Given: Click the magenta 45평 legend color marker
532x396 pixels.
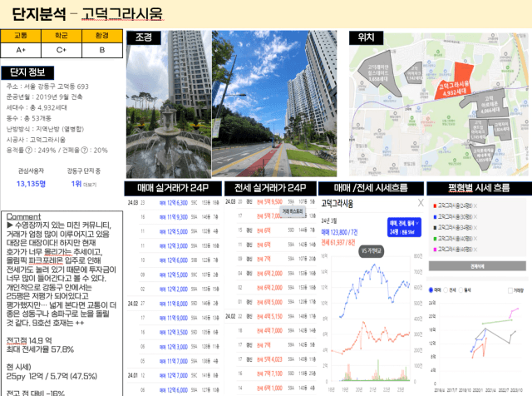Looking at the screenshot, I should (435, 250).
